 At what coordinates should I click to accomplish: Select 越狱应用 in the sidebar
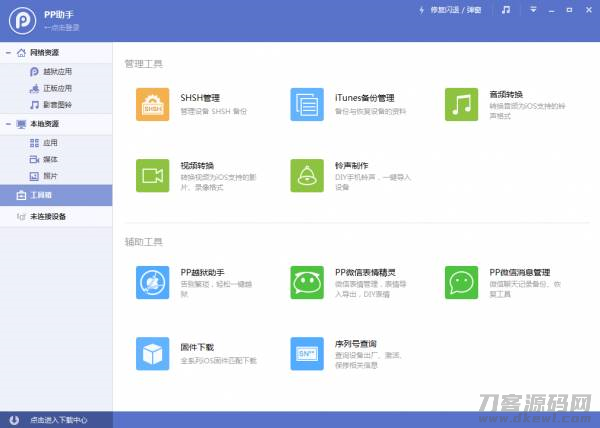[x=56, y=72]
